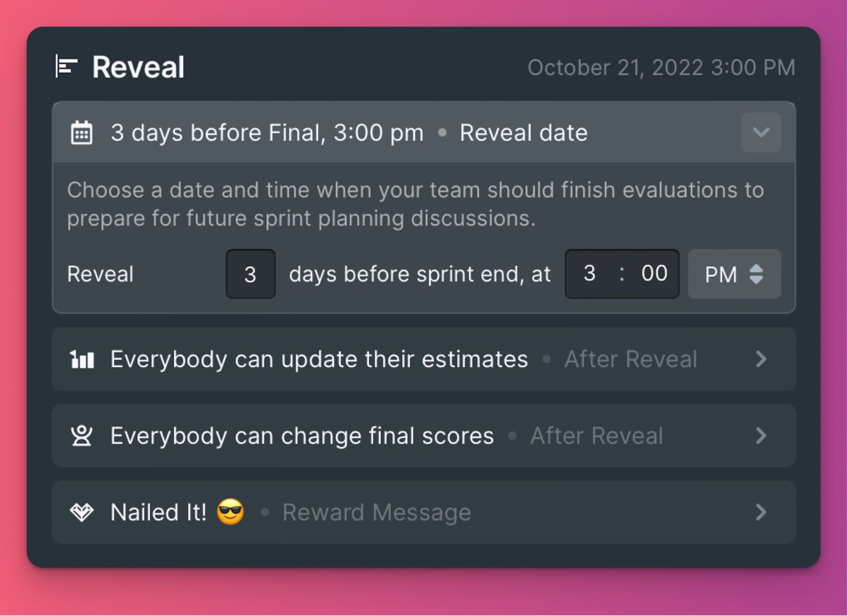Viewport: 848px width, 616px height.
Task: Click the days before sprint end field
Action: click(x=250, y=274)
